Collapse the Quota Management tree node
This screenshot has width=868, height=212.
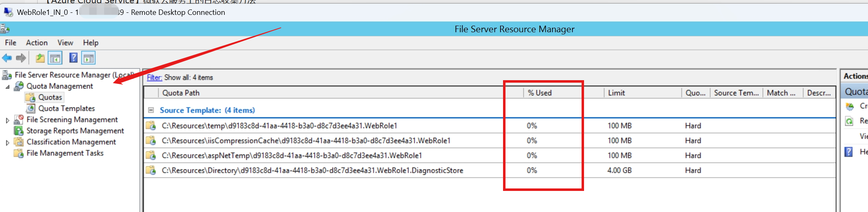(7, 87)
